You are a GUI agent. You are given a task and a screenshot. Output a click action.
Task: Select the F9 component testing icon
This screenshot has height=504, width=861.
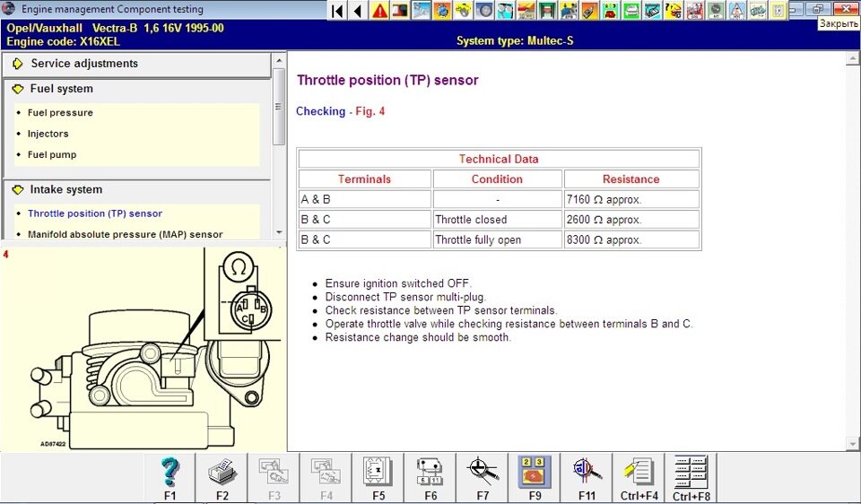(x=535, y=478)
